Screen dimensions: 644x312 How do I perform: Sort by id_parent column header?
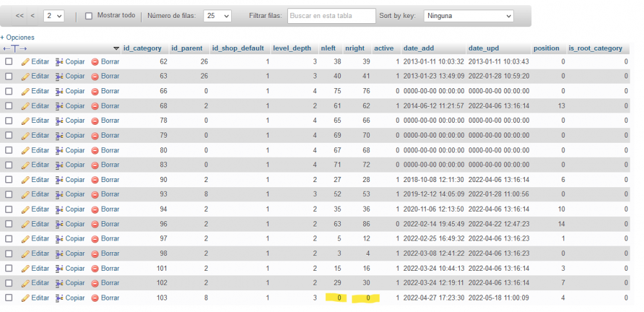pyautogui.click(x=187, y=48)
